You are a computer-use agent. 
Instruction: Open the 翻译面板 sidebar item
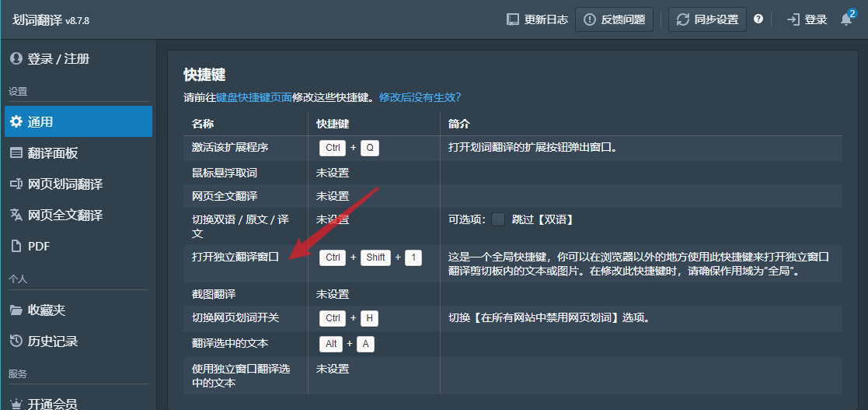pos(78,153)
